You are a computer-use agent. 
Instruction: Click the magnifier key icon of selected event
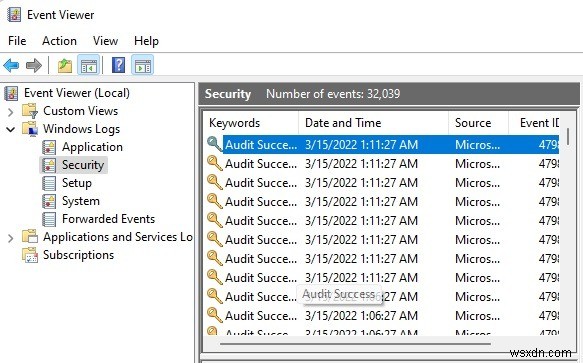point(215,144)
